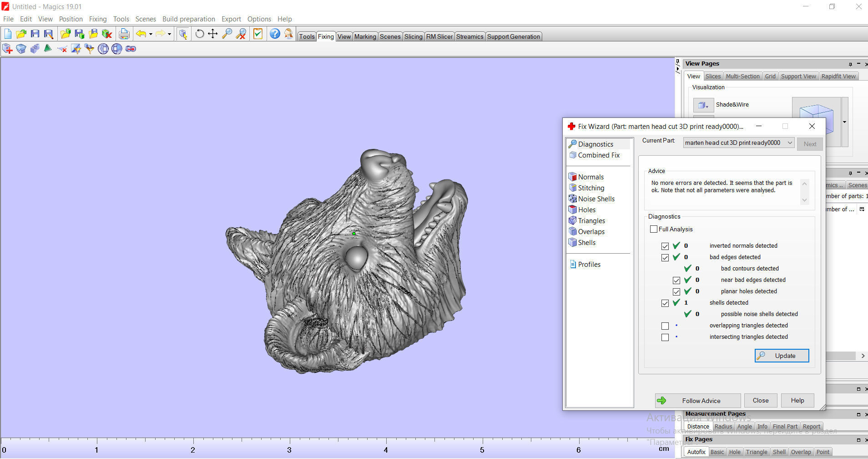Switch to the Slices tab in View Pages

713,76
